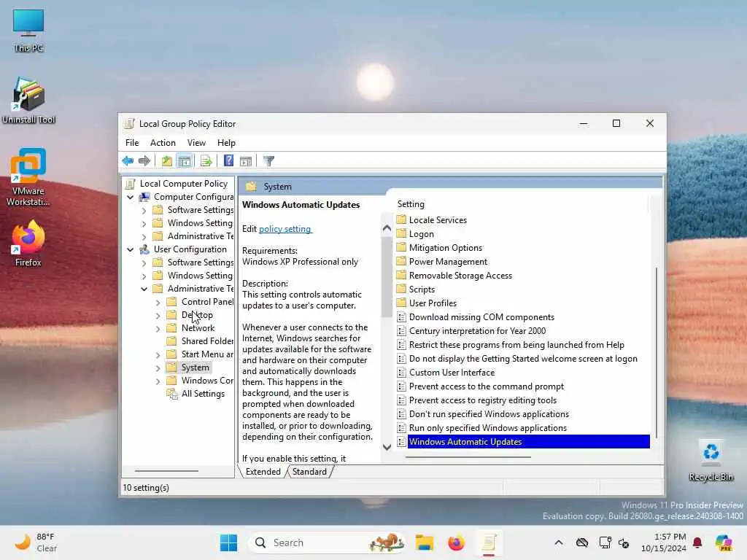
Task: Select Local Computer Policy root node
Action: (x=183, y=183)
